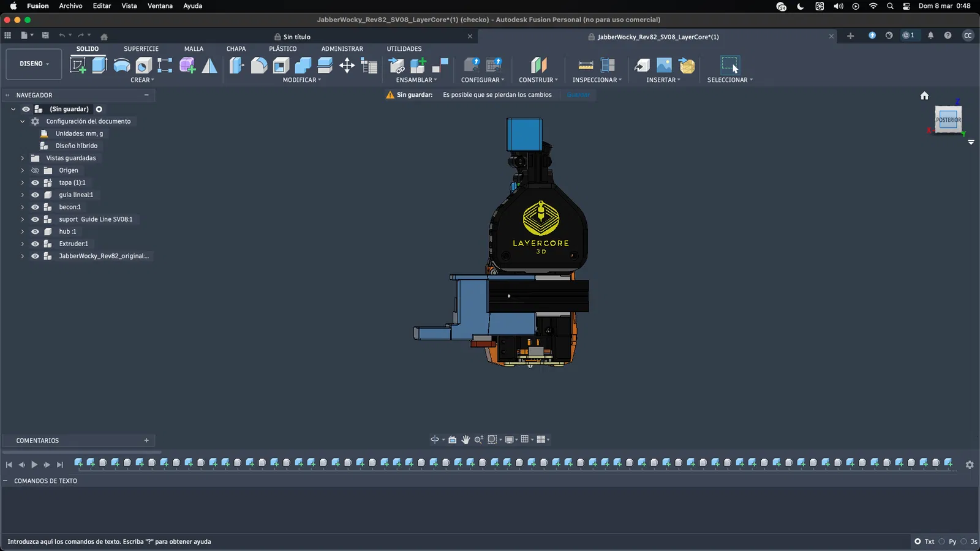The width and height of the screenshot is (980, 551).
Task: Switch to the UTILIDADES tab
Action: [x=404, y=49]
